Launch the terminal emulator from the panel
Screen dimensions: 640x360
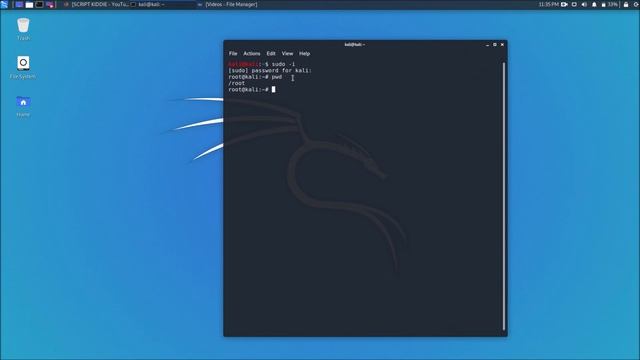tap(40, 4)
